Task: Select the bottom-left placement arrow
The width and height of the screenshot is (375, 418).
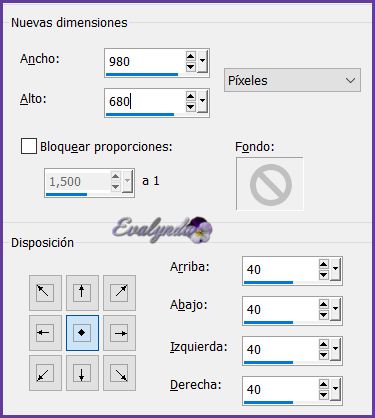Action: tap(45, 373)
